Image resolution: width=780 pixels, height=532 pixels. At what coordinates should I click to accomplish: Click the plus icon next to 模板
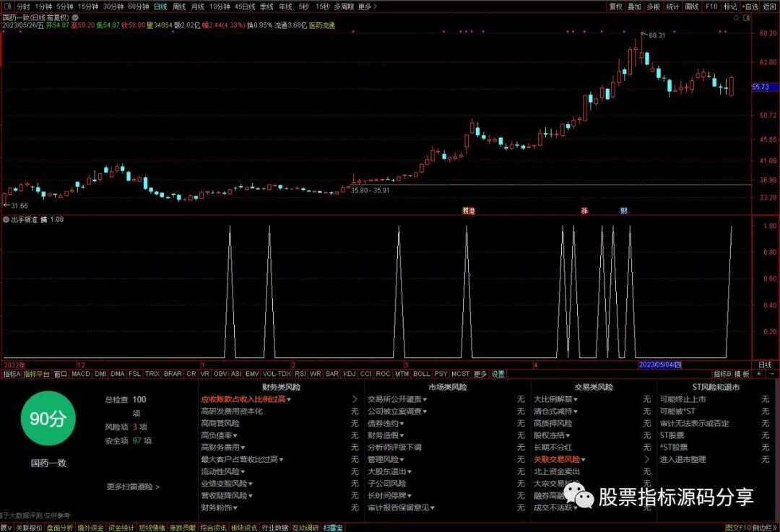[759, 373]
